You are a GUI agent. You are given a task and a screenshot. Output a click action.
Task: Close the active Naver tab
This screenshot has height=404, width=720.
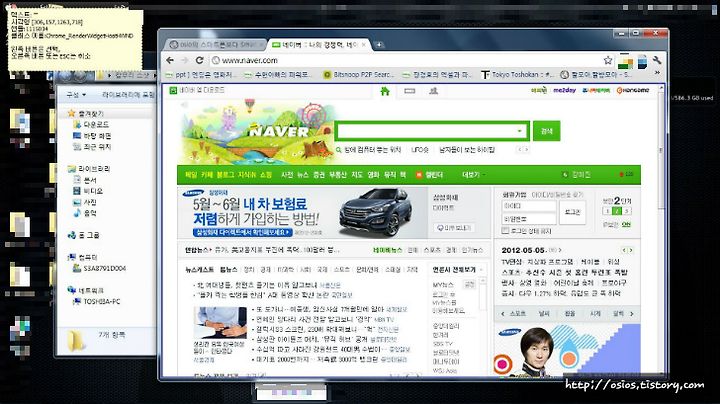click(364, 45)
